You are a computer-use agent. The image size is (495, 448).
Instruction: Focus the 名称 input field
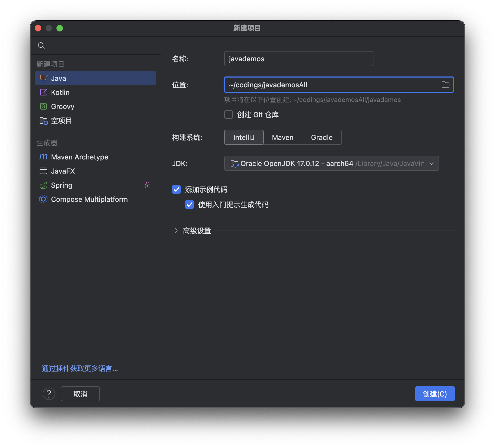pyautogui.click(x=299, y=59)
